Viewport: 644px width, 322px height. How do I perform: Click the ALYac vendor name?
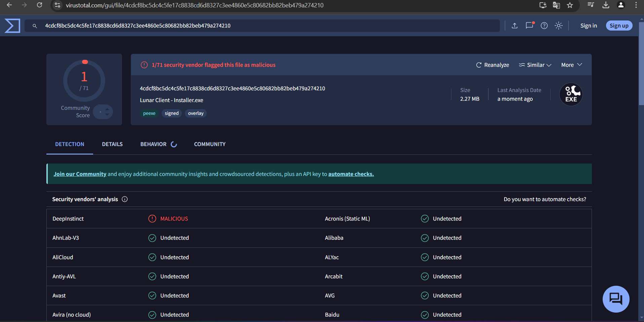point(332,257)
